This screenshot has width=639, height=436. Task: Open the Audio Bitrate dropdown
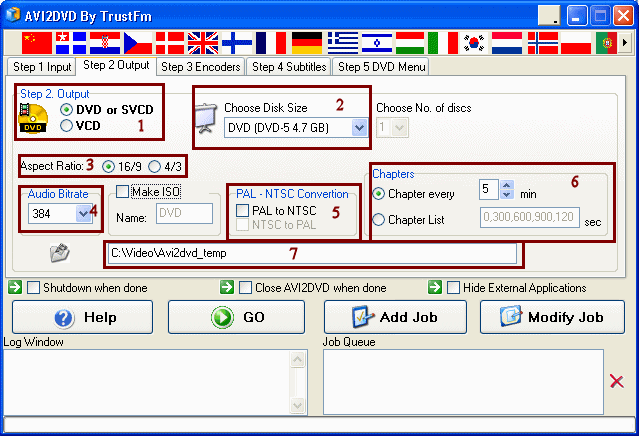[x=84, y=213]
